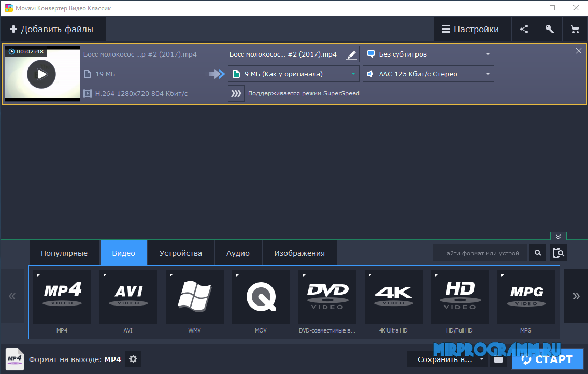Open the shopping cart icon
Viewport: 588px width, 374px height.
[x=575, y=29]
